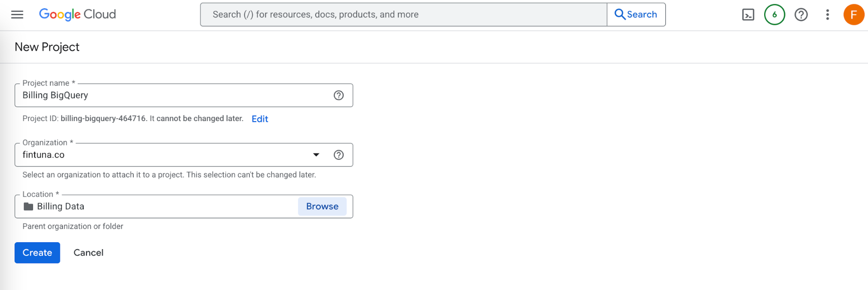Expand the Organization dropdown arrow

(x=316, y=155)
